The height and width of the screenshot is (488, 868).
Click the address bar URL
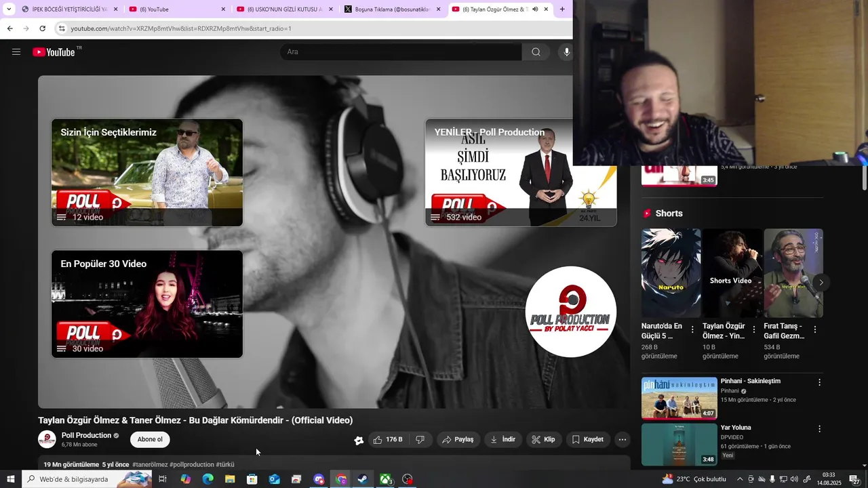click(x=181, y=28)
